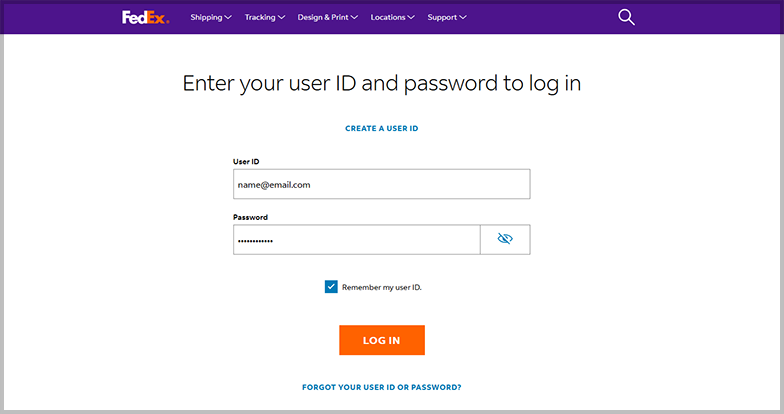Expand the chevron beside Design & Print
Image resolution: width=784 pixels, height=414 pixels.
click(355, 17)
